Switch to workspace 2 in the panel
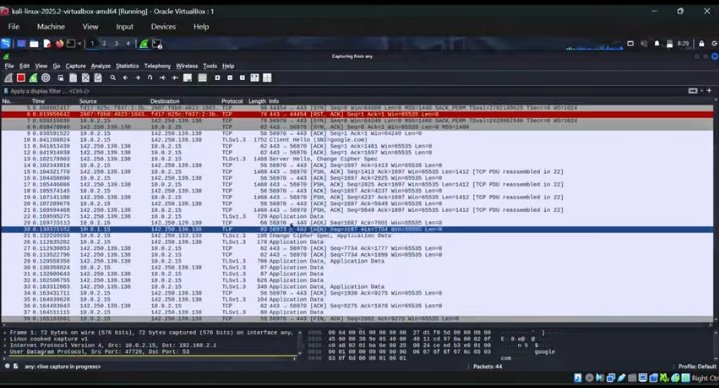 pos(104,44)
